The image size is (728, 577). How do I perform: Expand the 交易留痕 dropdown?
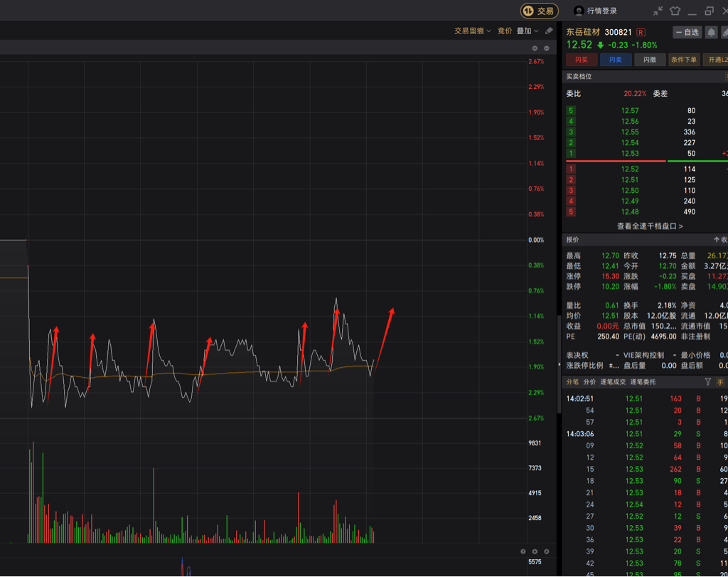(473, 31)
